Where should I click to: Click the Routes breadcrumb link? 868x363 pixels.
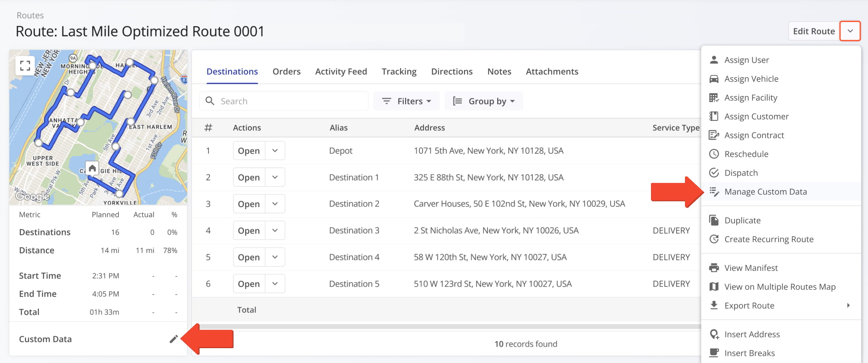(x=30, y=15)
